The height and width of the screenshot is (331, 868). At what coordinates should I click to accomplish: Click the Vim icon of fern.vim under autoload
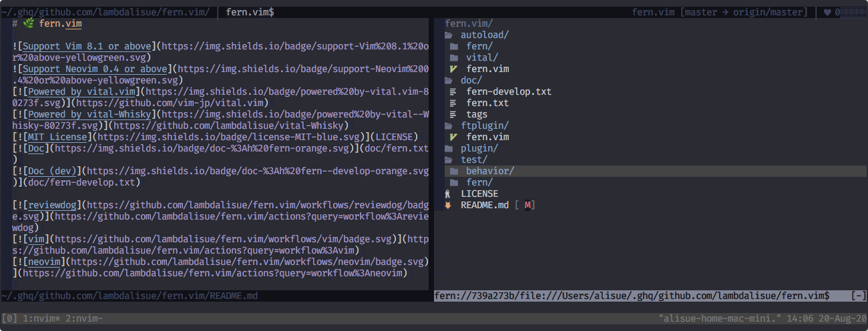(x=454, y=69)
